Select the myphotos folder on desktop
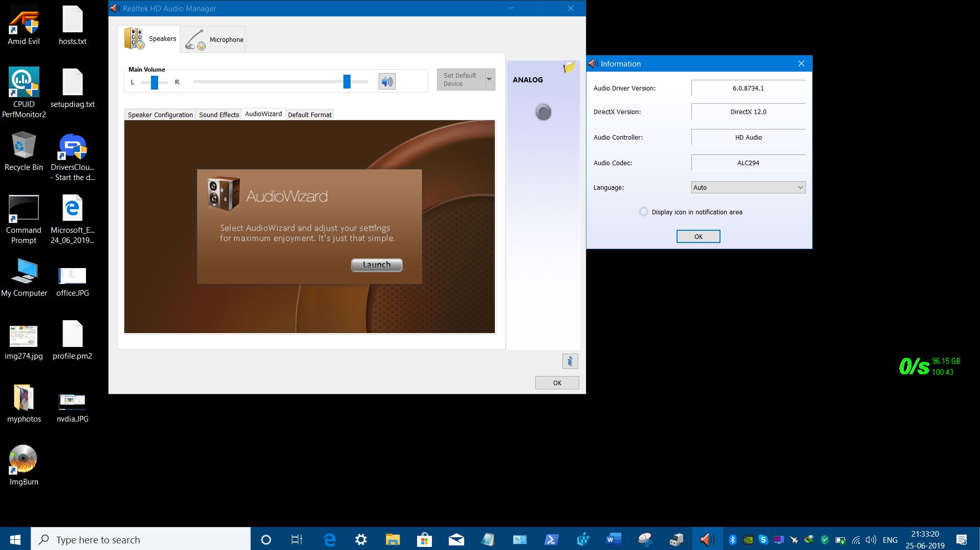 click(24, 403)
